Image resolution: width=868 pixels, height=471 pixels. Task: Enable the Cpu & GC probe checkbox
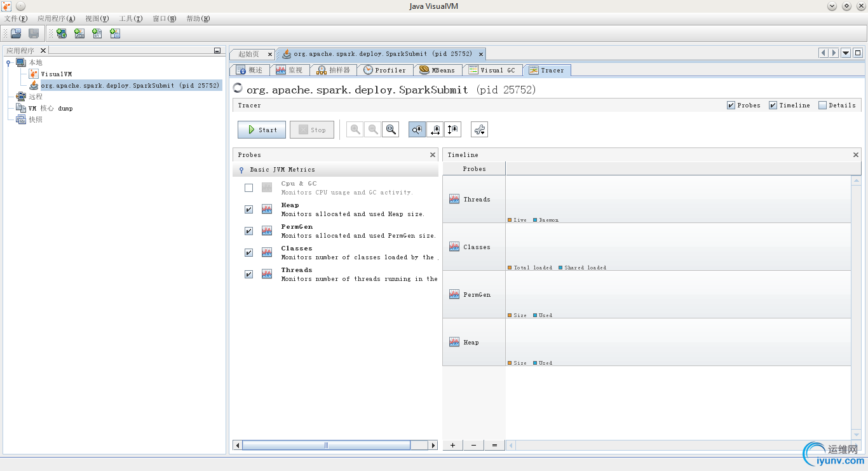tap(248, 188)
